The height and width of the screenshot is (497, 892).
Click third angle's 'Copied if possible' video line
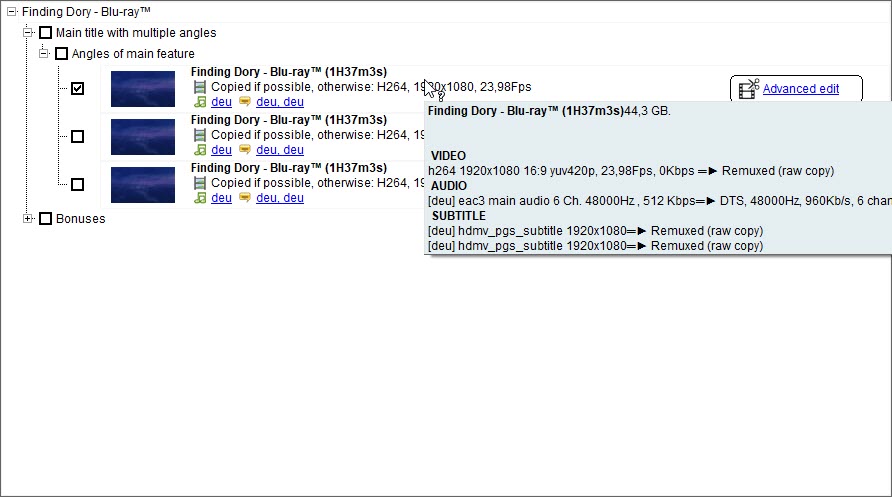click(x=317, y=183)
